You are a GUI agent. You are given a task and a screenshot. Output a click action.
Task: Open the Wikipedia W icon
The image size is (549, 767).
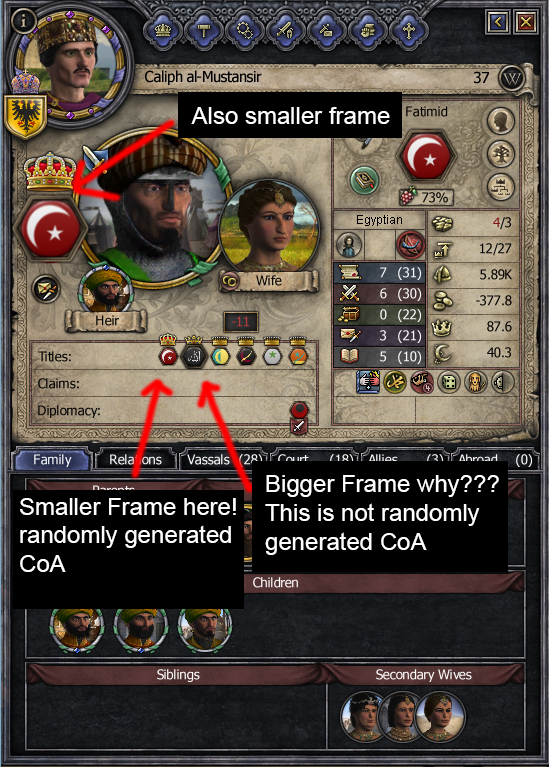pyautogui.click(x=511, y=78)
